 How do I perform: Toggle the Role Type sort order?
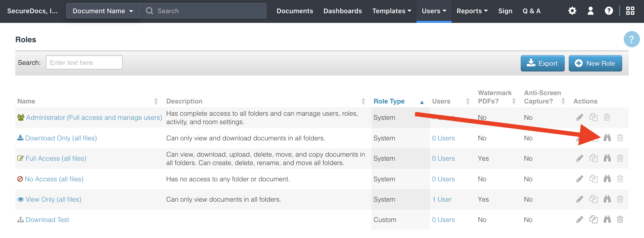tap(398, 101)
